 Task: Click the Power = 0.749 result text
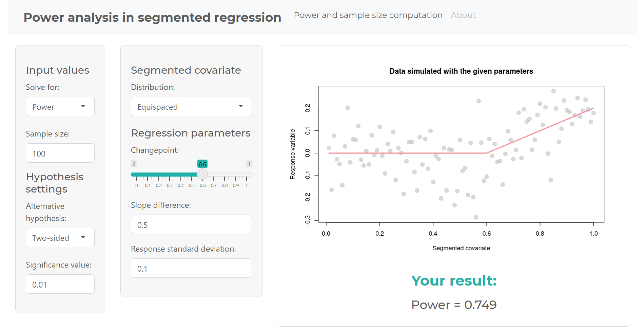coord(454,305)
